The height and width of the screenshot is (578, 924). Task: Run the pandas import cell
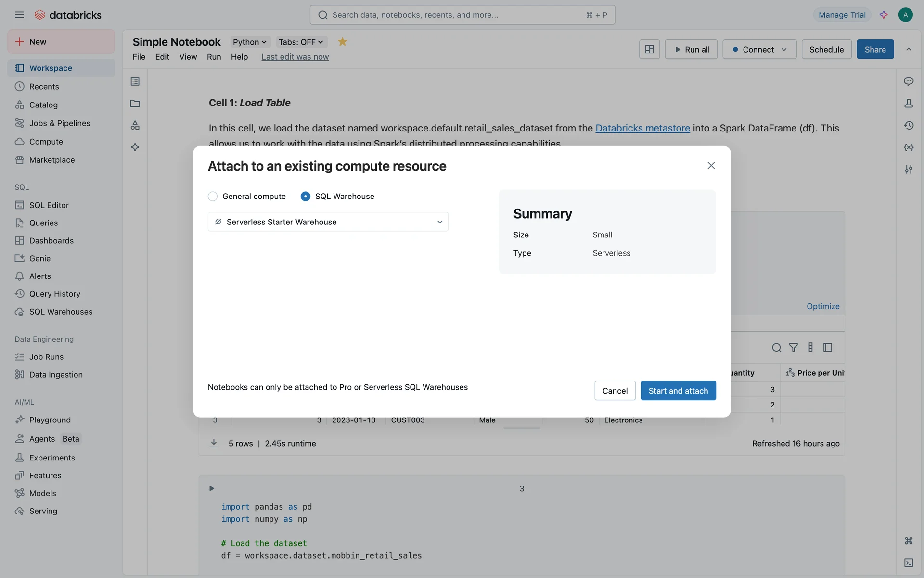click(x=212, y=488)
